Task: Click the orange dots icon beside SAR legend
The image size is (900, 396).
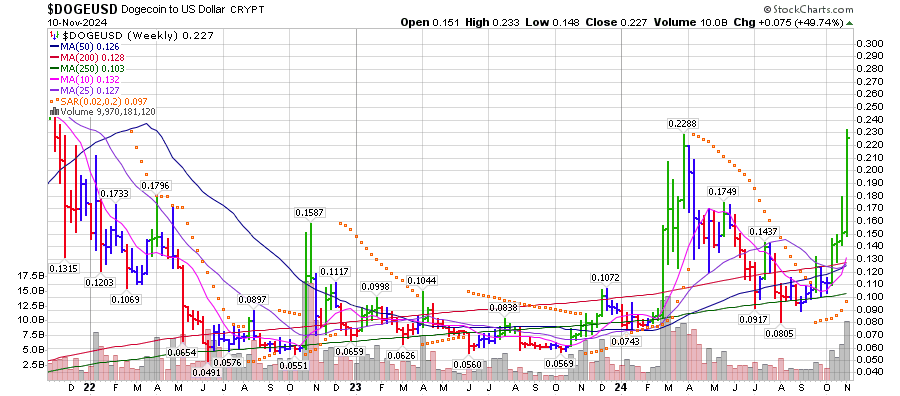Action: coord(55,100)
